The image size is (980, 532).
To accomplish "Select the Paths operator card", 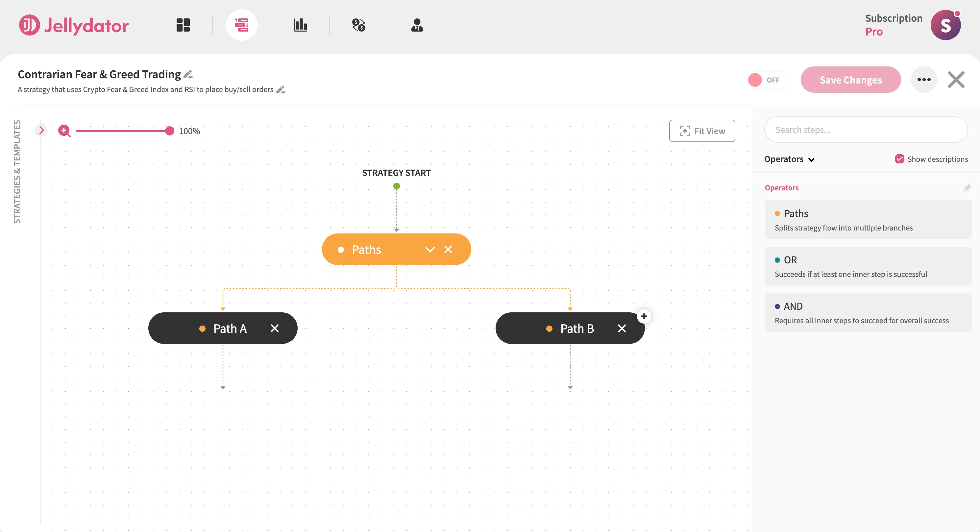I will [868, 220].
